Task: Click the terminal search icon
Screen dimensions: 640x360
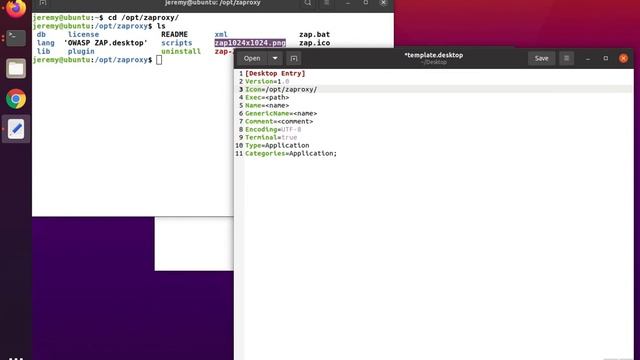Action: click(308, 3)
